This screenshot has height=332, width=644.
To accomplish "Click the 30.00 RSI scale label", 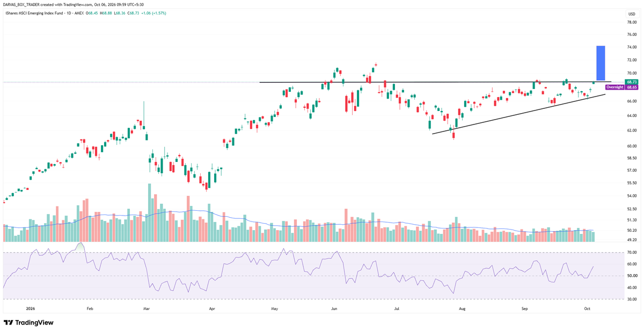I will pyautogui.click(x=632, y=299).
